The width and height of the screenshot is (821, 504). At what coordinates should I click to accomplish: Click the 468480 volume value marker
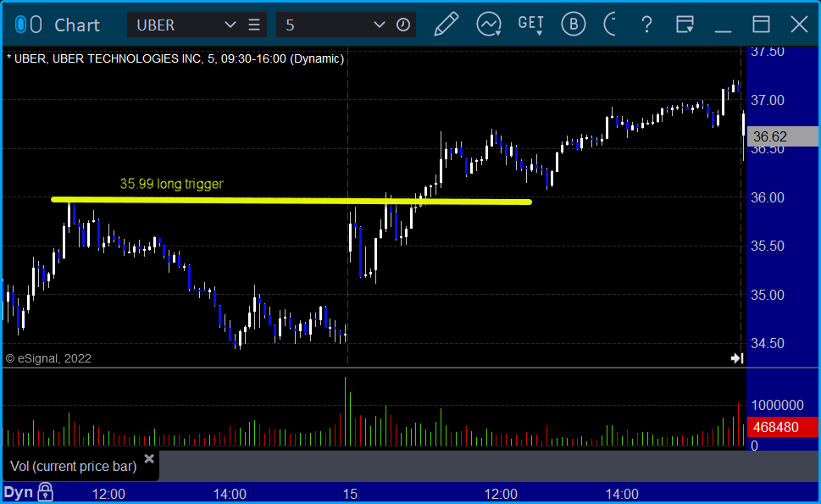782,427
